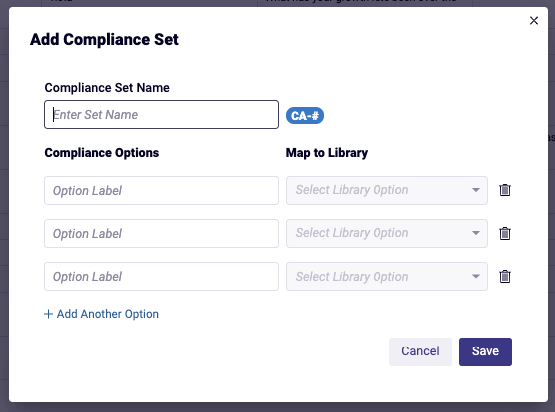Click trash icon on second option row
The height and width of the screenshot is (412, 555).
(505, 233)
